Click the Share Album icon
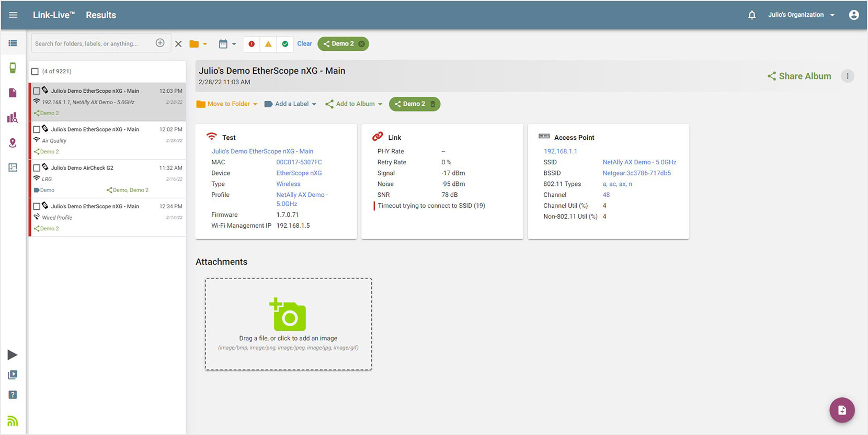This screenshot has width=868, height=435. pyautogui.click(x=772, y=76)
